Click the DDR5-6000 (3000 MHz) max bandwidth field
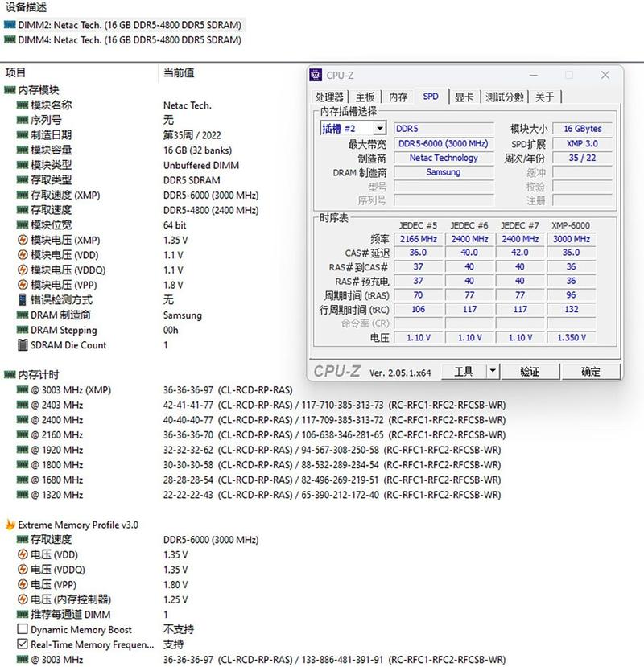The height and width of the screenshot is (667, 644). 444,143
